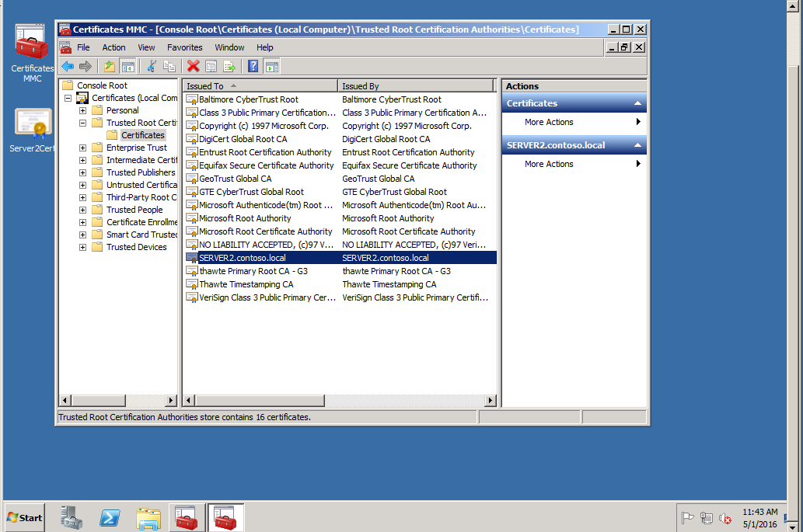The height and width of the screenshot is (532, 803).
Task: Select Entrust Root Certification Authority row
Action: tap(340, 152)
